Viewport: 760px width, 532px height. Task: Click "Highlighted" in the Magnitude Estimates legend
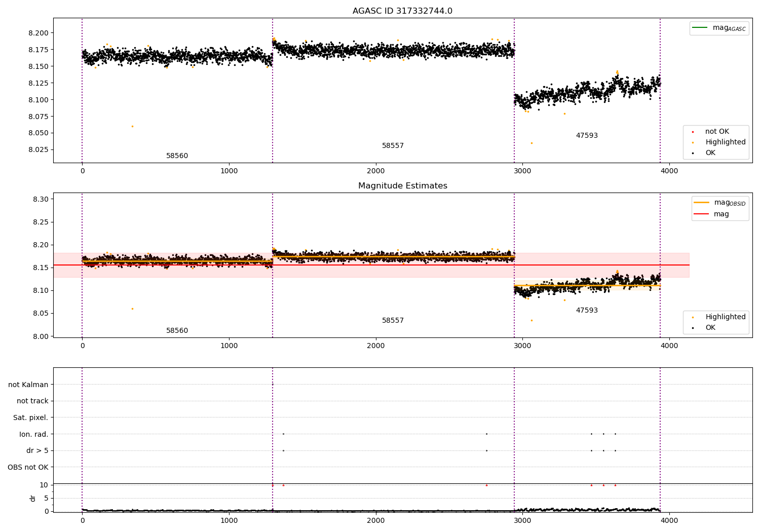tap(726, 317)
